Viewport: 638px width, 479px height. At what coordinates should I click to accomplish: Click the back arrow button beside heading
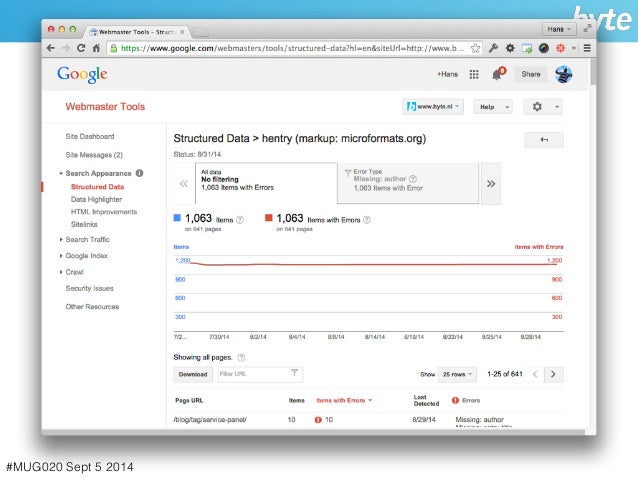click(544, 140)
